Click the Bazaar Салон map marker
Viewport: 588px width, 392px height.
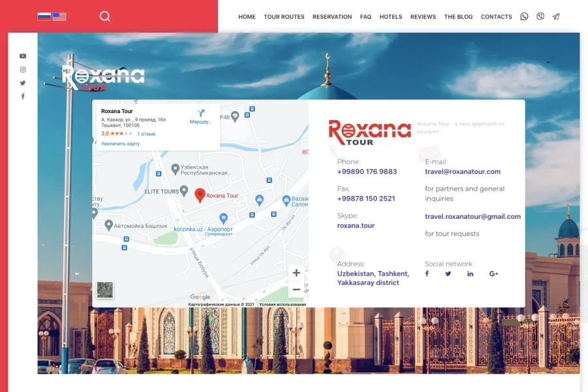pos(286,201)
